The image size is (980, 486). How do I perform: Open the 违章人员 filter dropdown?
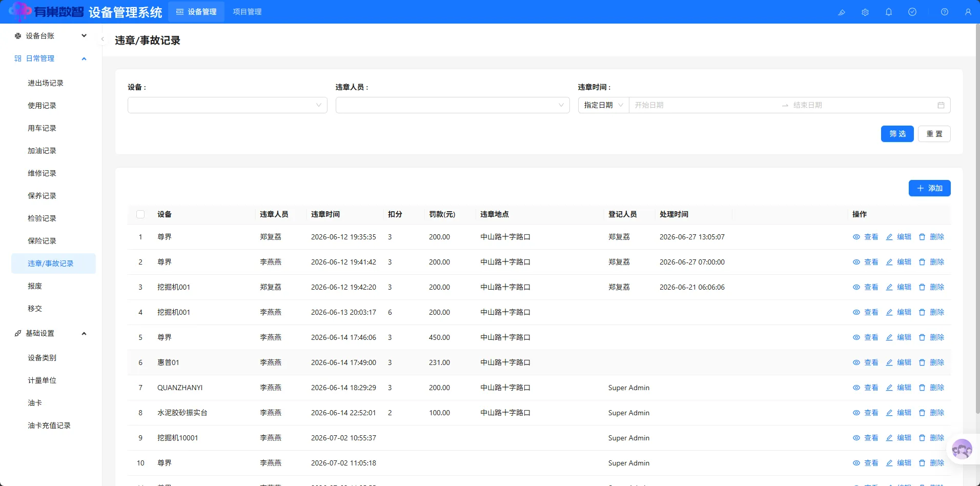coord(453,105)
